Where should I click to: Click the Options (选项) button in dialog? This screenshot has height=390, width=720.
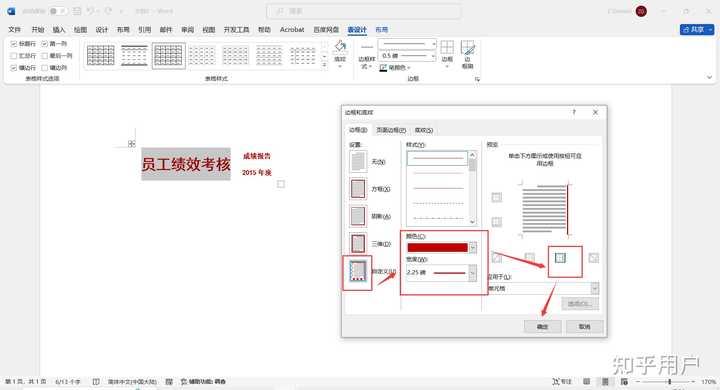click(x=580, y=304)
